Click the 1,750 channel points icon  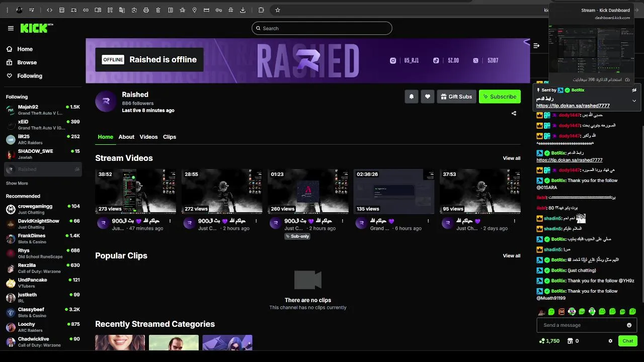(542, 341)
